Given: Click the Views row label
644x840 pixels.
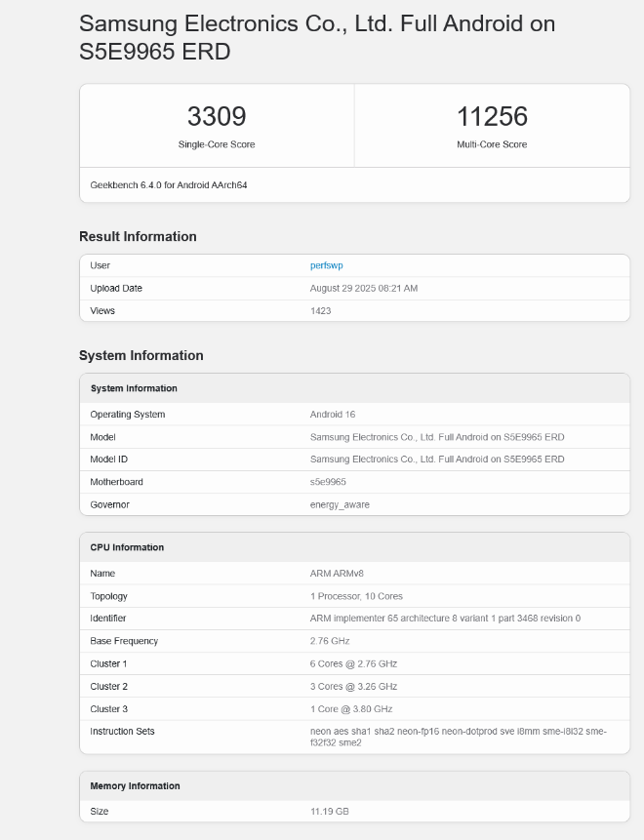Looking at the screenshot, I should point(102,310).
